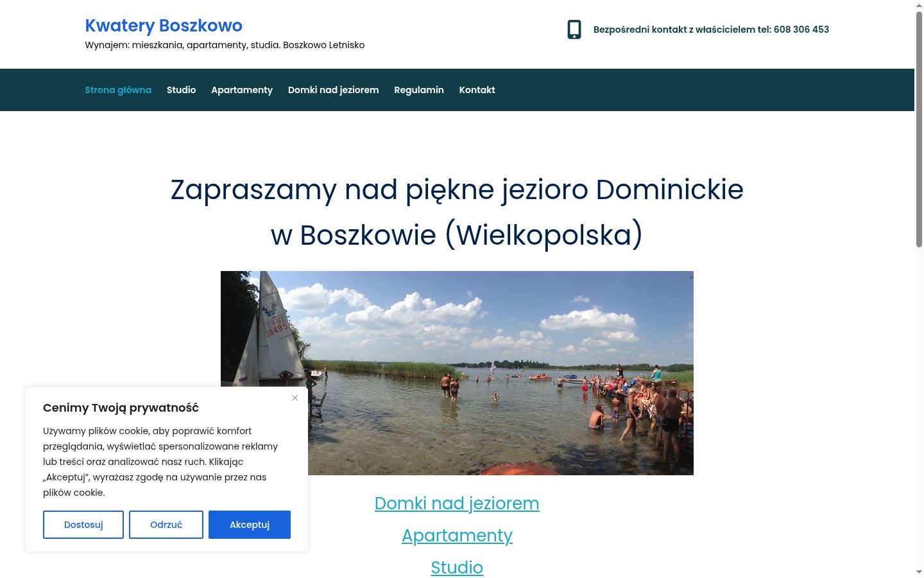
Task: Click the scrollbar up arrow
Action: pos(919,4)
